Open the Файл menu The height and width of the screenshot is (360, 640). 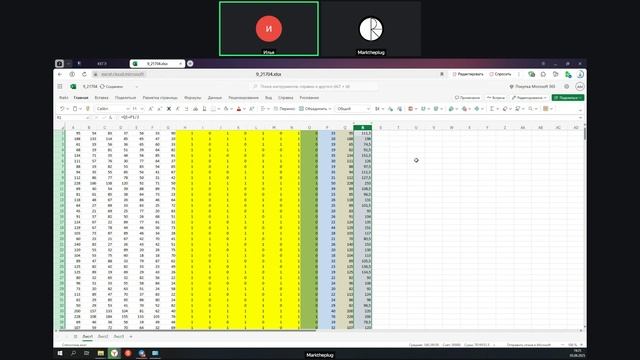click(x=64, y=98)
